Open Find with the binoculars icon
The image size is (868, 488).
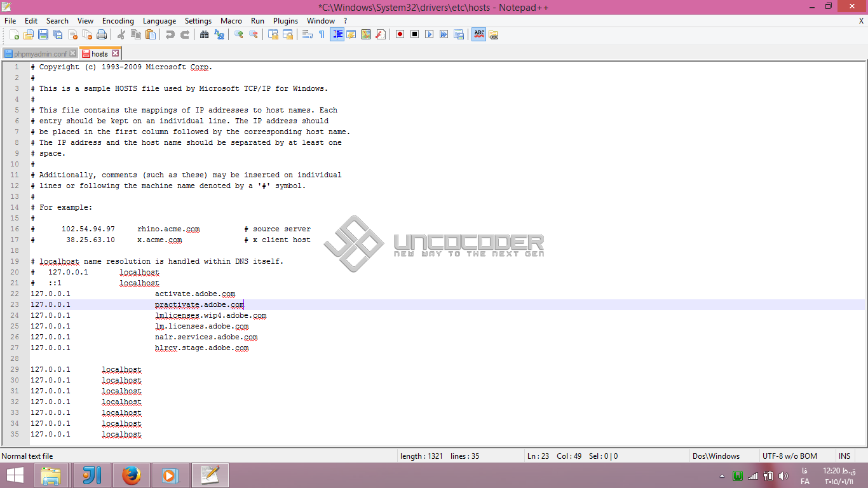[204, 34]
